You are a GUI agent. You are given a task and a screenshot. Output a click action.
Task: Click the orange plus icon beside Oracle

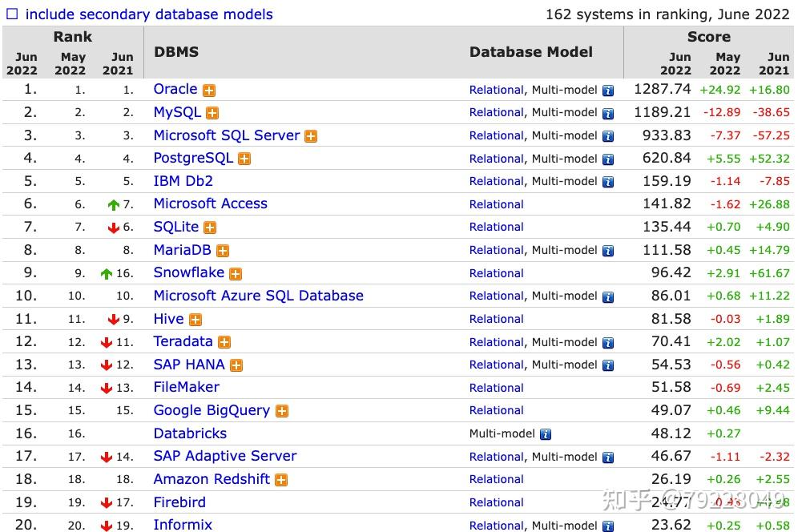[208, 91]
